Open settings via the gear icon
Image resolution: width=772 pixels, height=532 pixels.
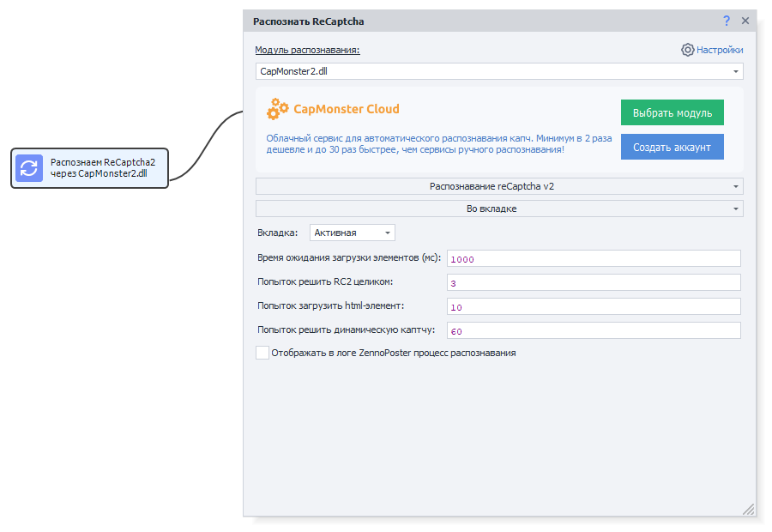click(686, 50)
